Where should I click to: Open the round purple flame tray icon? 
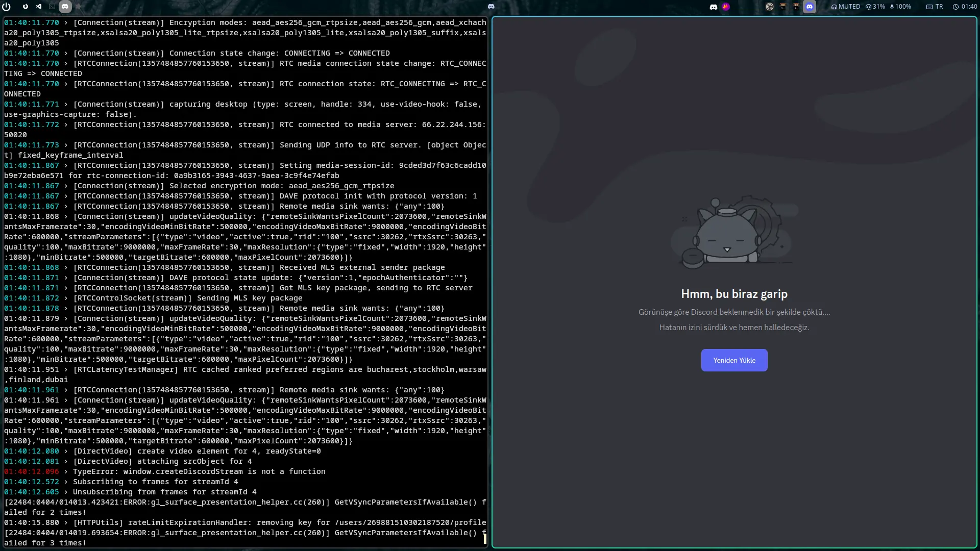point(726,7)
